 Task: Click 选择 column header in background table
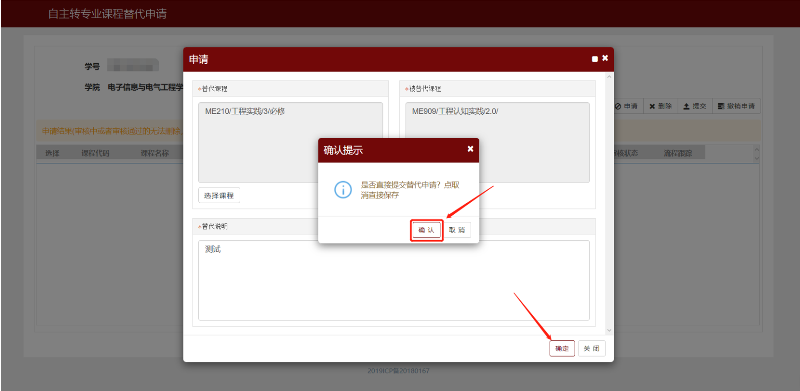[x=53, y=153]
